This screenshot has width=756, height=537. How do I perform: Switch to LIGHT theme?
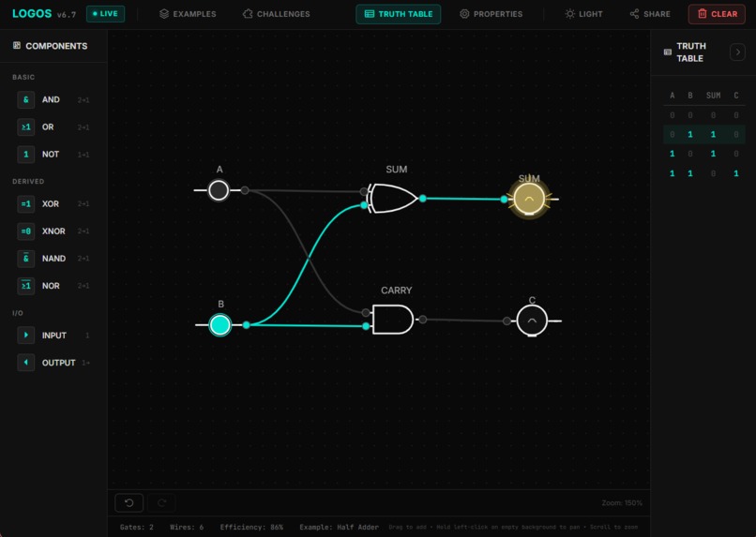point(583,14)
